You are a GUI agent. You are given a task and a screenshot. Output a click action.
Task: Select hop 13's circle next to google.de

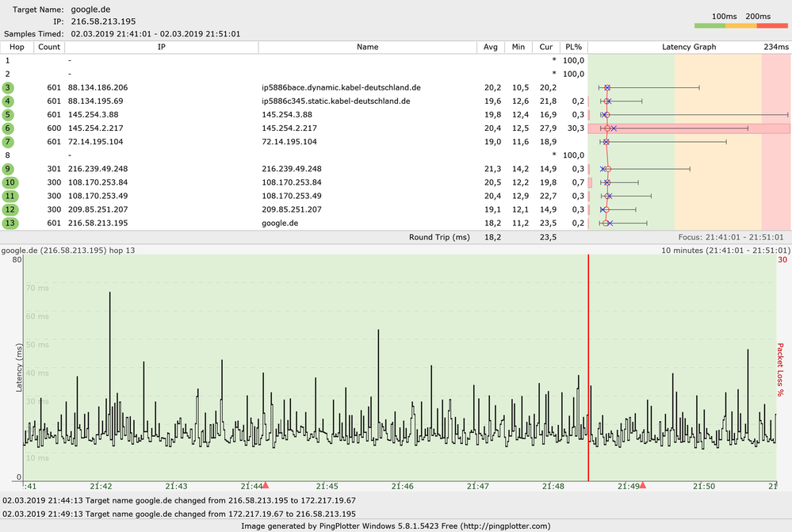click(x=10, y=223)
